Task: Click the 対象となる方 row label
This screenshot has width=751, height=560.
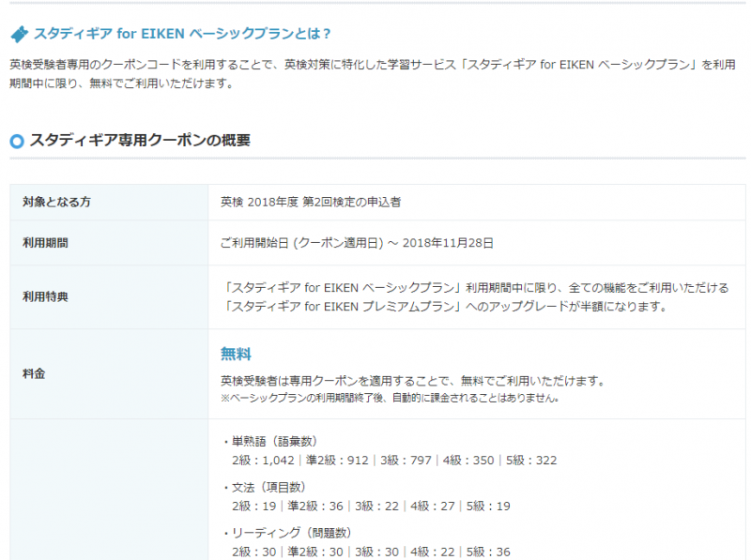Action: (x=56, y=202)
